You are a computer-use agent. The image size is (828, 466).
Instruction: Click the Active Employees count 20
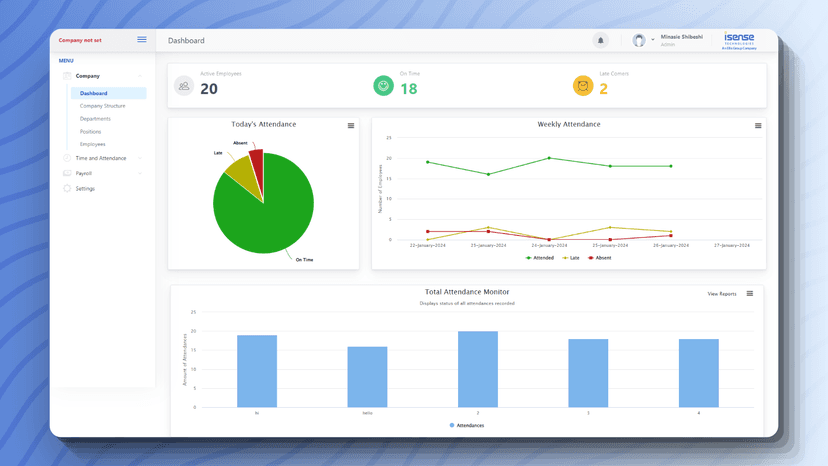pos(209,89)
